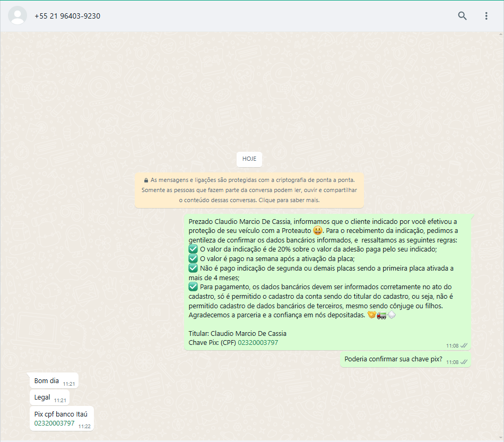Click the smiley emoji after Proteauto

point(318,231)
